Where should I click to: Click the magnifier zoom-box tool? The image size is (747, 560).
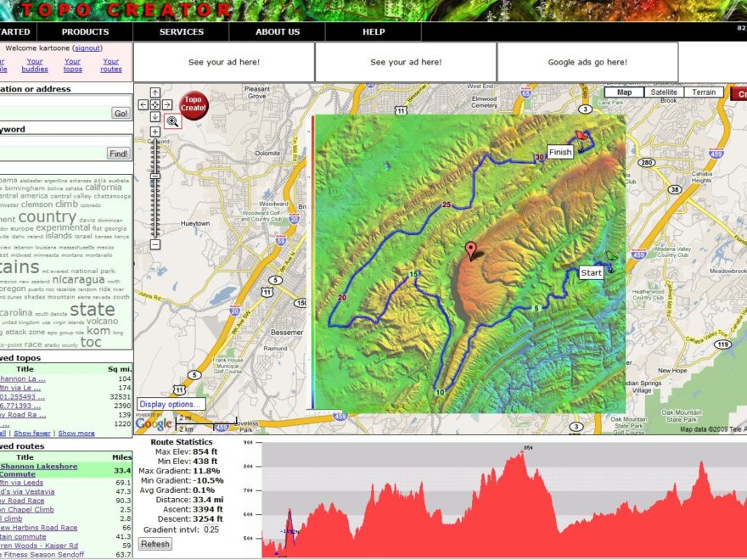coord(172,121)
